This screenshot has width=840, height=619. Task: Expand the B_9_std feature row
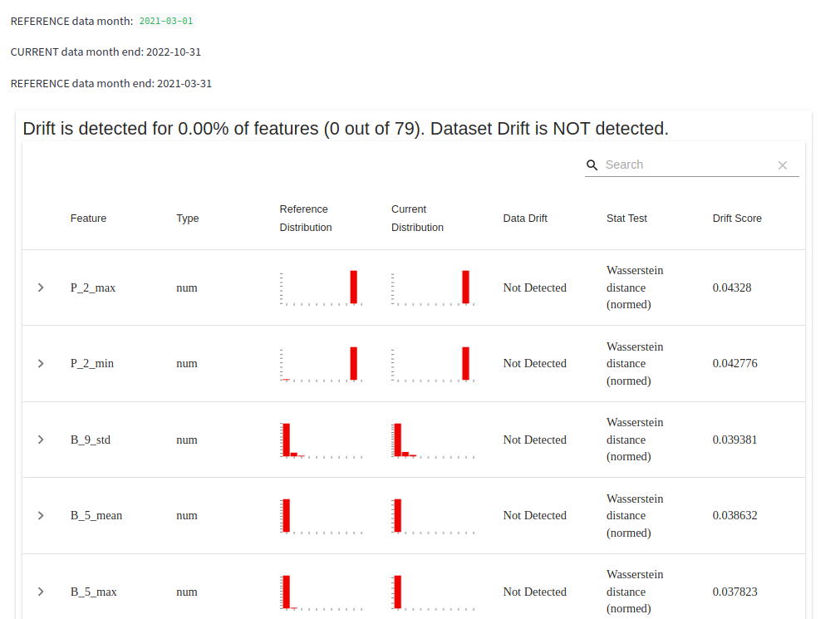point(41,440)
